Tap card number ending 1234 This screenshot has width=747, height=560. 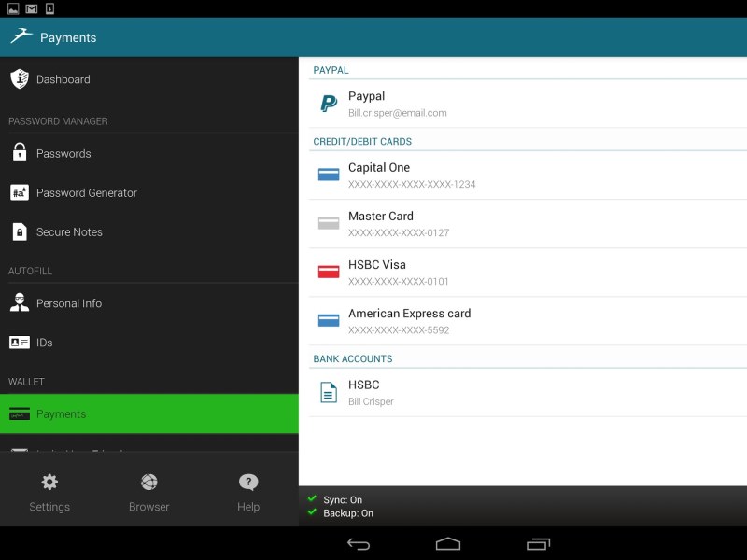coord(412,184)
